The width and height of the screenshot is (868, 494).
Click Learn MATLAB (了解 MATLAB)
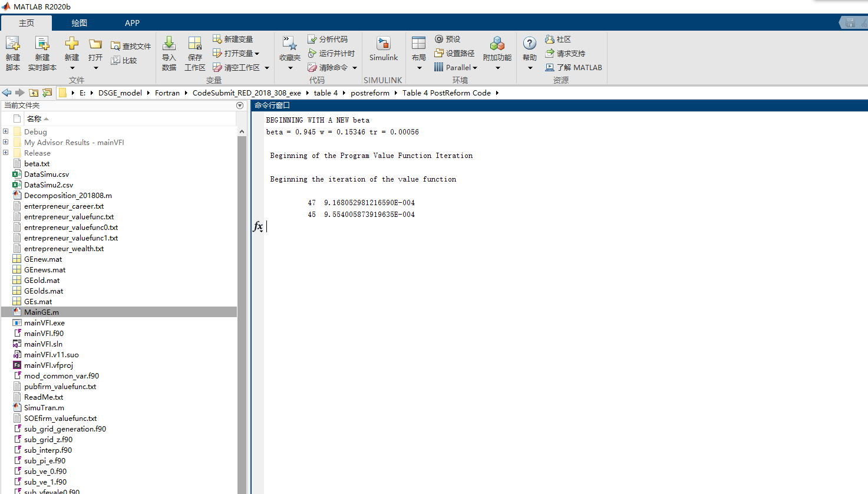(573, 67)
